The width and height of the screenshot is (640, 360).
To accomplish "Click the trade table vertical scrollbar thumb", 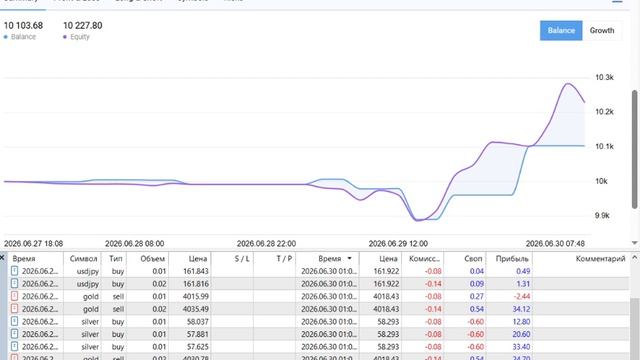I will coord(635,329).
